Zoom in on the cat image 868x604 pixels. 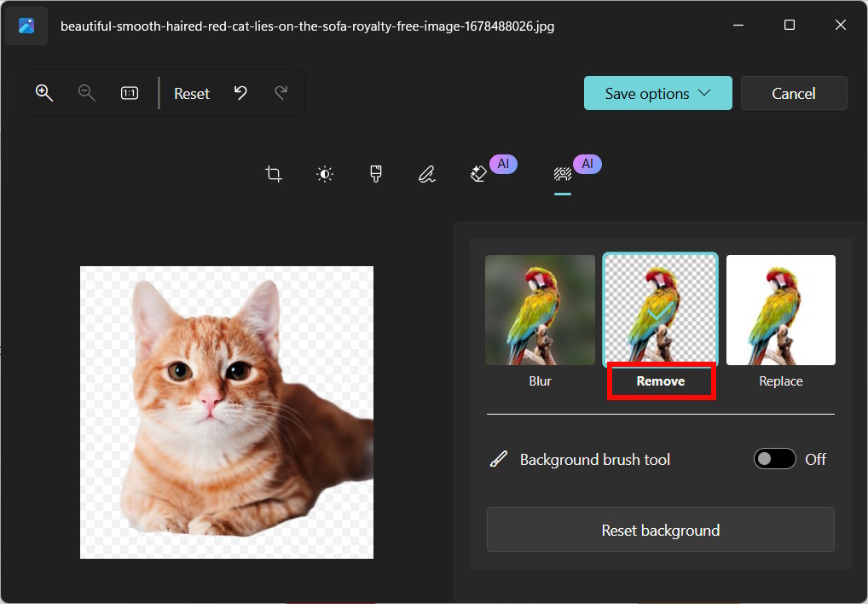click(x=43, y=93)
